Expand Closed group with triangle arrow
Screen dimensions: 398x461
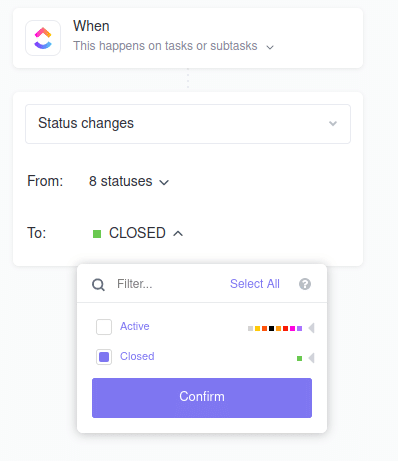pyautogui.click(x=312, y=358)
